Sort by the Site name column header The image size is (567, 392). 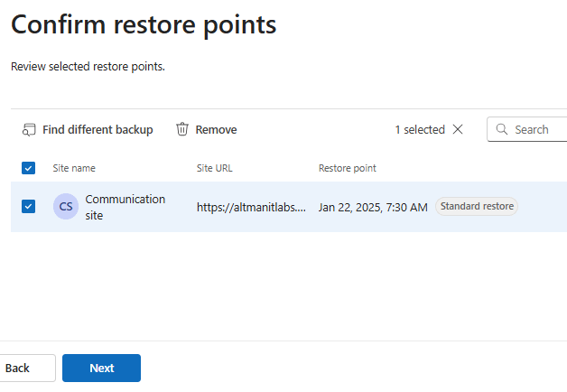tap(74, 168)
